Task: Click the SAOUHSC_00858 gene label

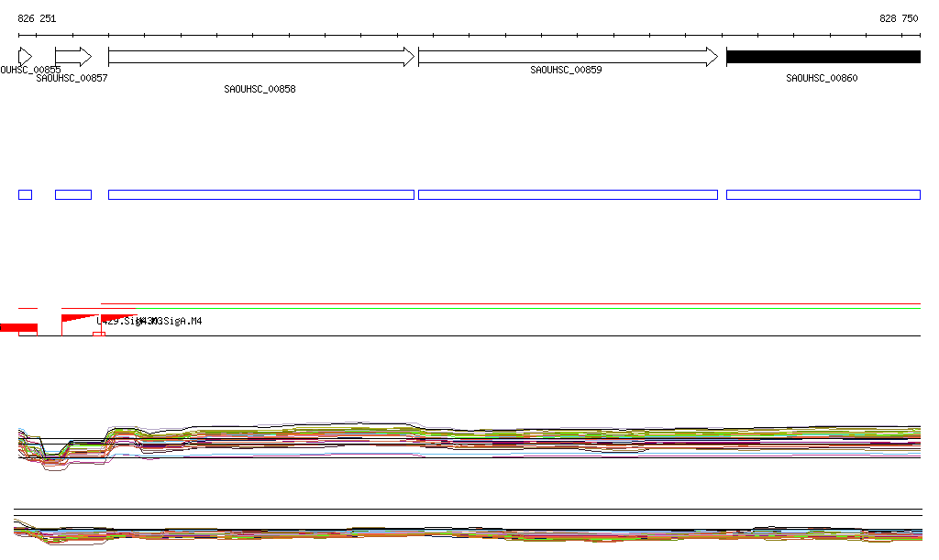Action: pyautogui.click(x=260, y=90)
